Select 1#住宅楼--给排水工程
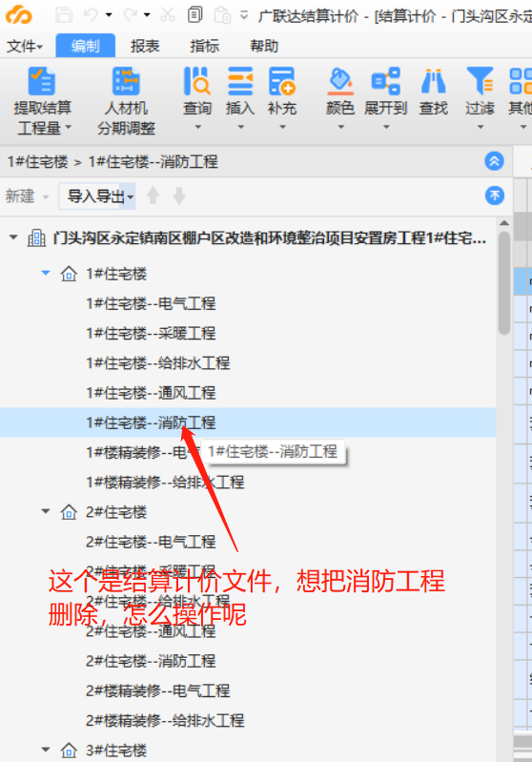This screenshot has height=762, width=532. coord(158,363)
